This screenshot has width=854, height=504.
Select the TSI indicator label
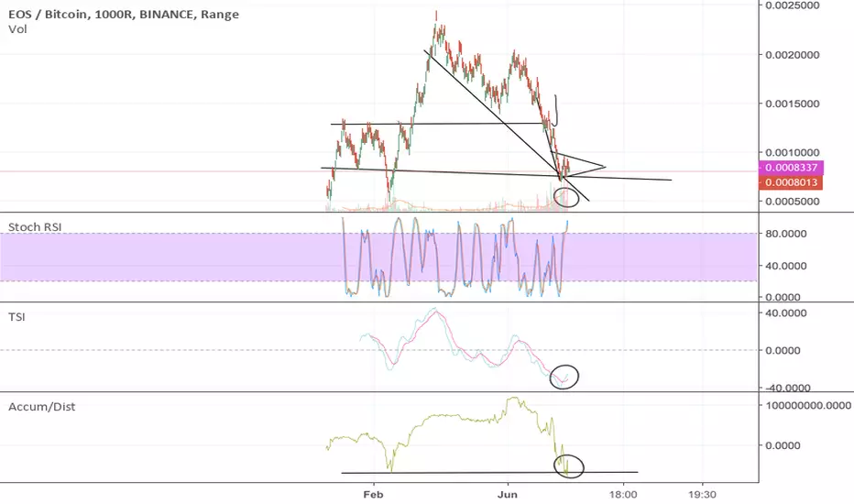[16, 316]
